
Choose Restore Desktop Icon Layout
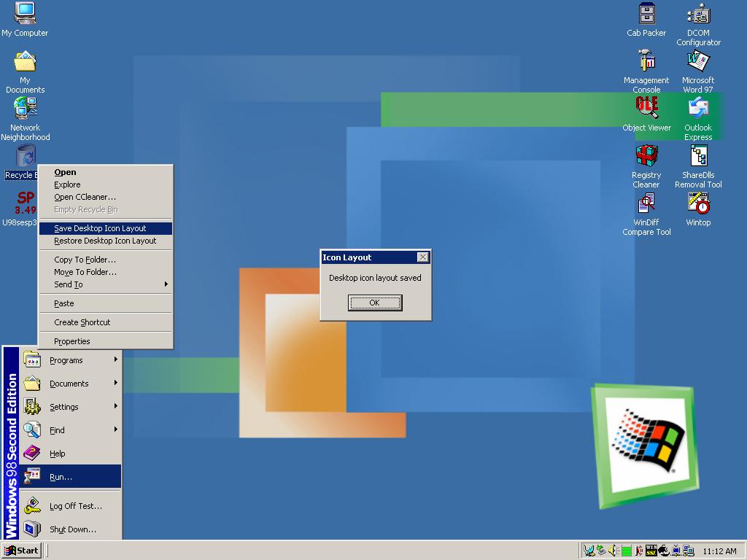[106, 241]
